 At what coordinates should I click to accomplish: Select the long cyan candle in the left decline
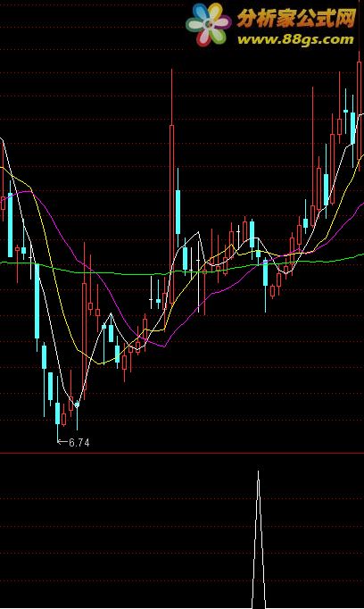(x=37, y=301)
